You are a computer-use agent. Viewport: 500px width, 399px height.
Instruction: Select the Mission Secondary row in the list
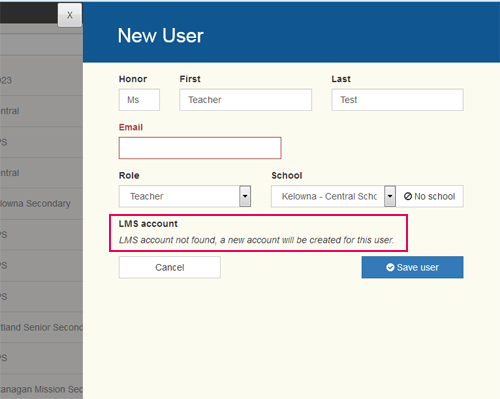(41, 389)
